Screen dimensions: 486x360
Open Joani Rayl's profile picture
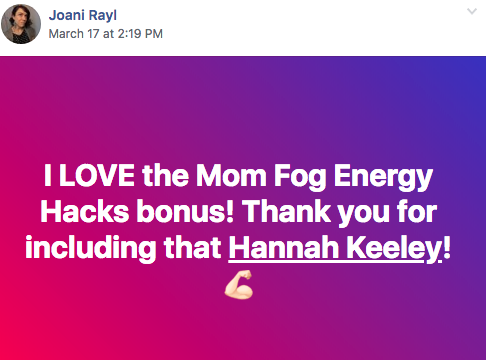click(x=21, y=24)
